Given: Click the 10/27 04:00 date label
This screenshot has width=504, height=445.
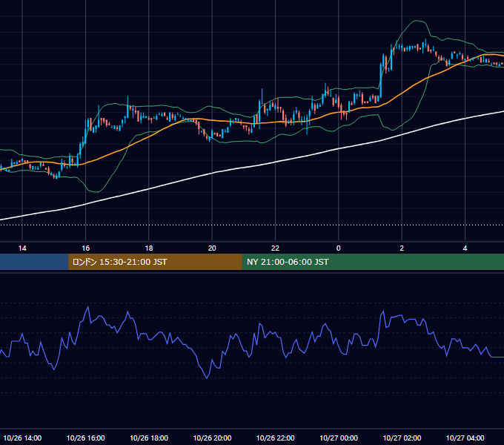Looking at the screenshot, I should (x=465, y=438).
